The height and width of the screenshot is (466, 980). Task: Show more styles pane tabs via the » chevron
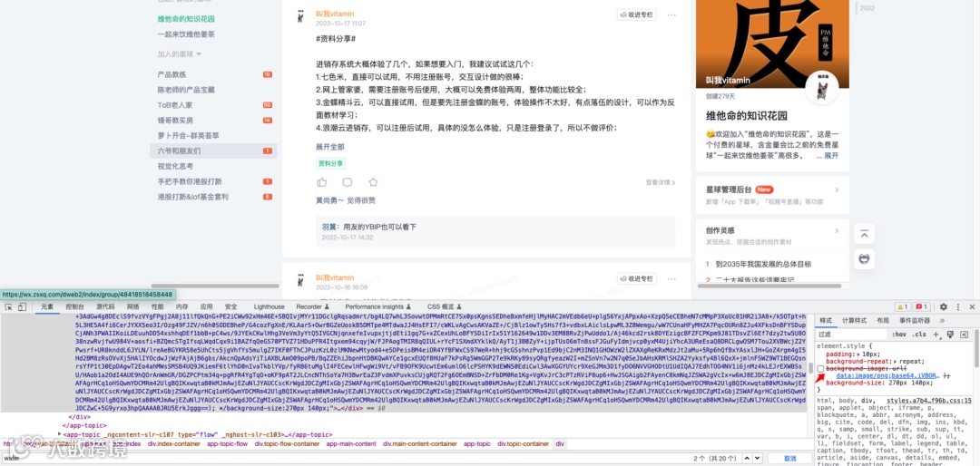pos(943,320)
